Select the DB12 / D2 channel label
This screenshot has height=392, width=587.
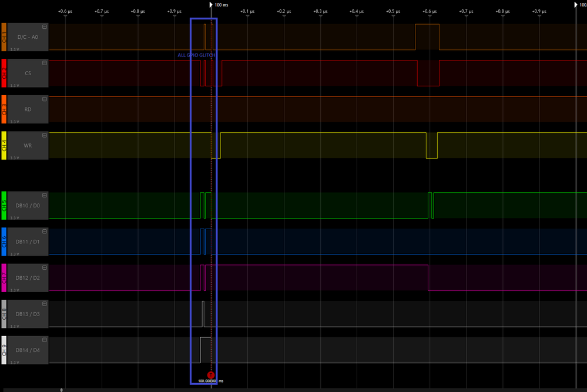tap(28, 278)
